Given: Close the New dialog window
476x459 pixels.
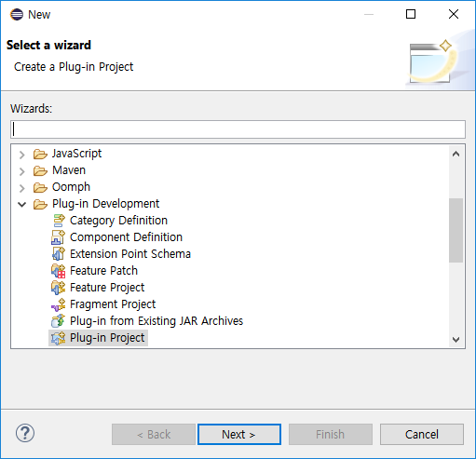Looking at the screenshot, I should tap(454, 14).
